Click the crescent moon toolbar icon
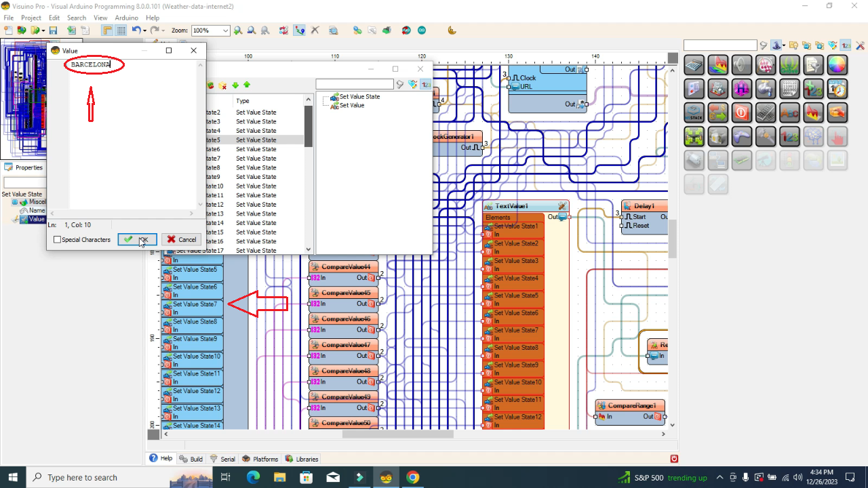This screenshot has height=488, width=868. (x=452, y=30)
